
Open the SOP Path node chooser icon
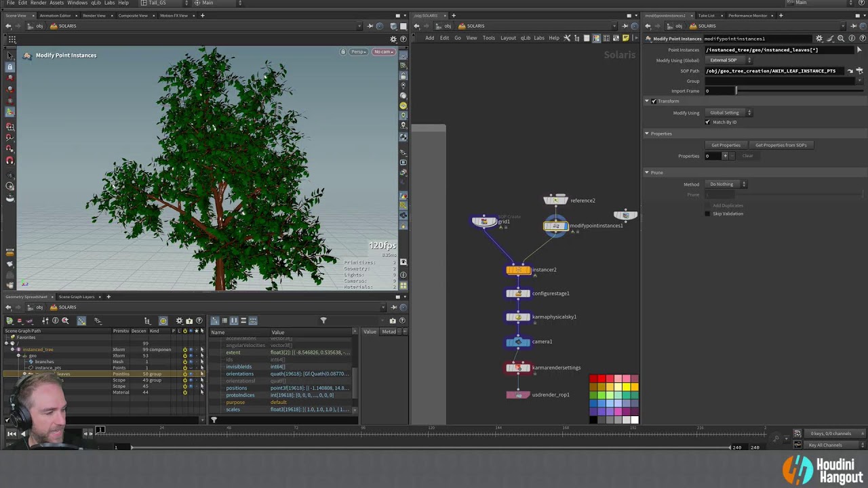(859, 70)
